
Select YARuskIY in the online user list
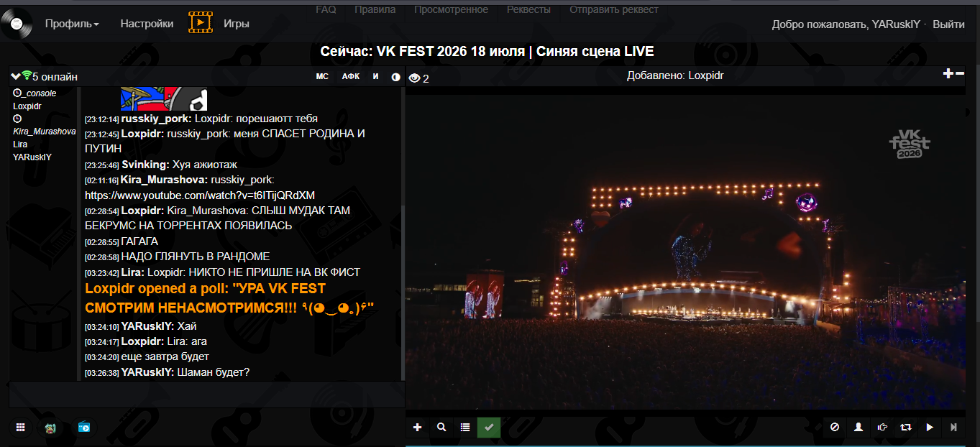tap(32, 157)
